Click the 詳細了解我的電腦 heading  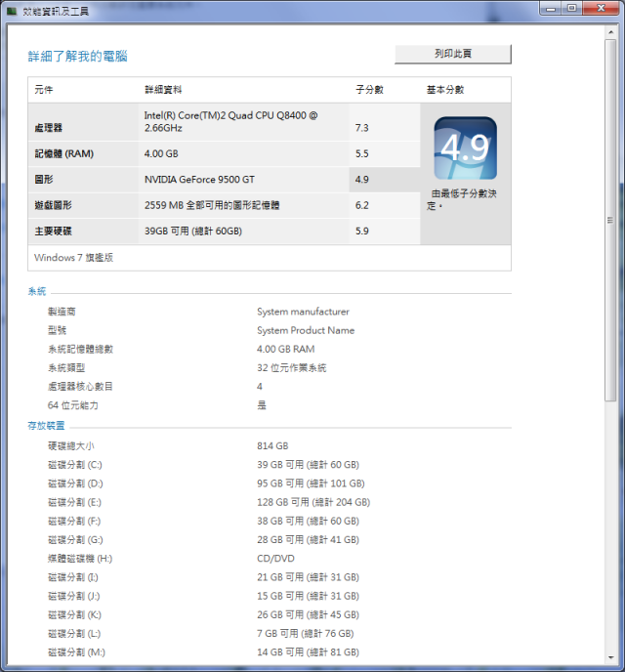pos(77,56)
